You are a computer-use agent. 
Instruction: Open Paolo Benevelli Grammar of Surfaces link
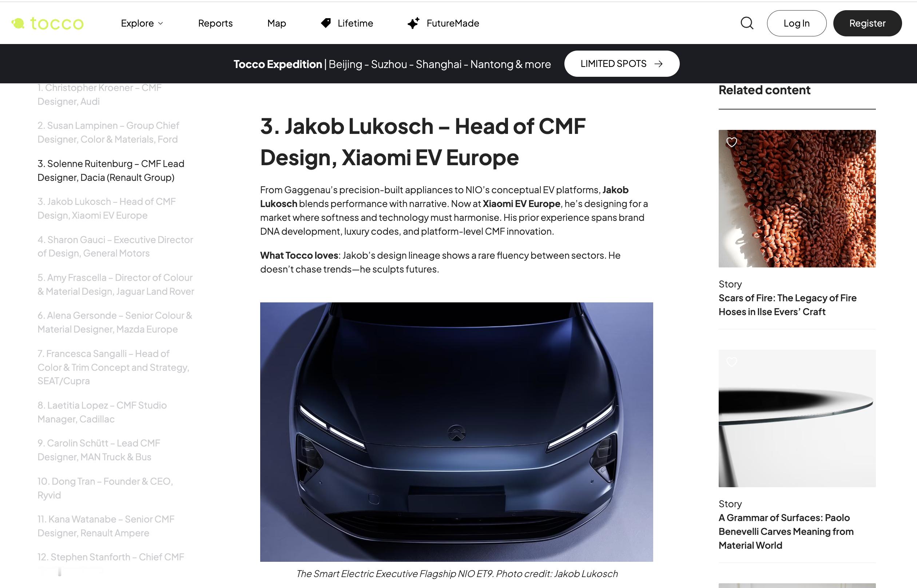point(786,532)
